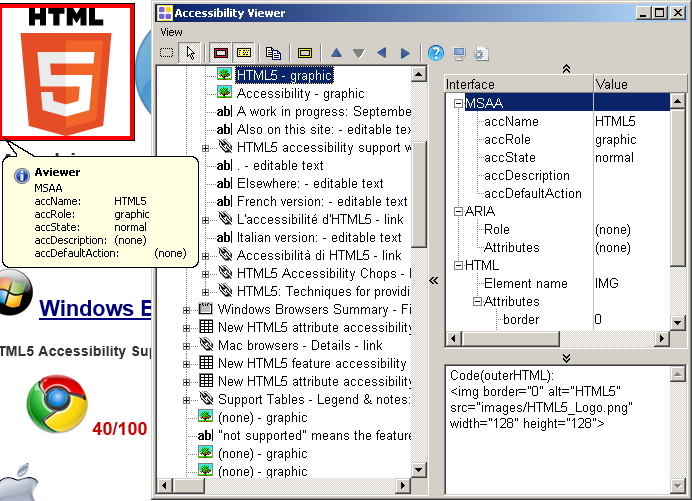Click the blue right arrow navigation icon
The image size is (692, 501).
point(405,53)
